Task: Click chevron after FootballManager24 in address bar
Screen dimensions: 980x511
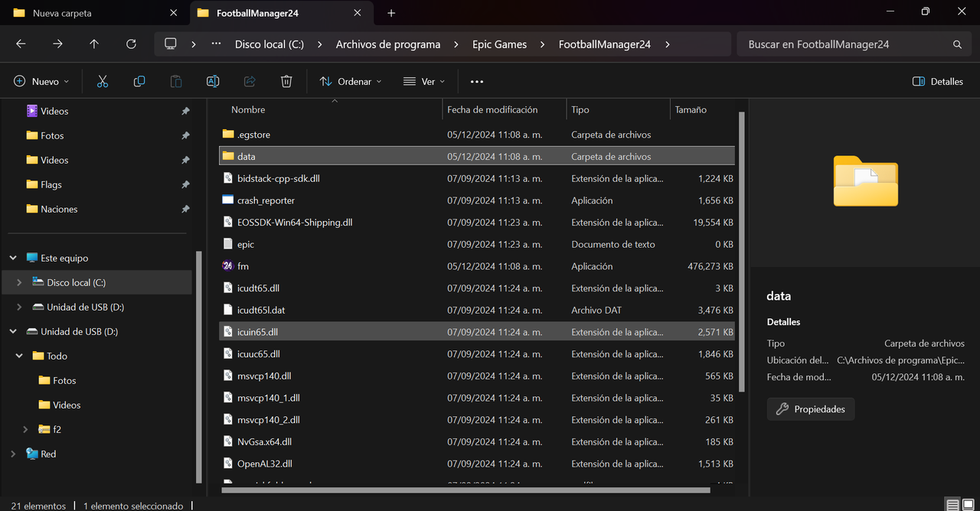Action: click(667, 44)
